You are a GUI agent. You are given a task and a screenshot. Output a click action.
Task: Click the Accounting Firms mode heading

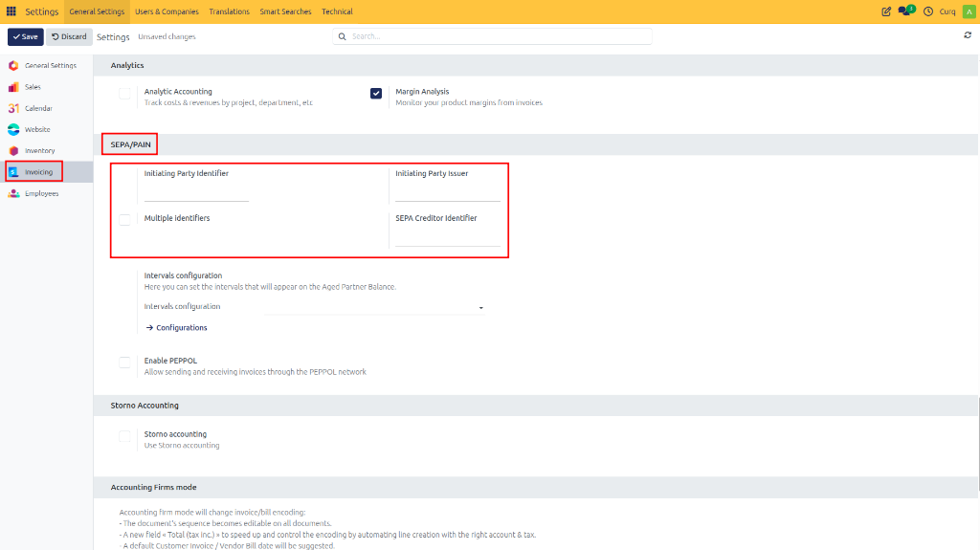point(154,487)
